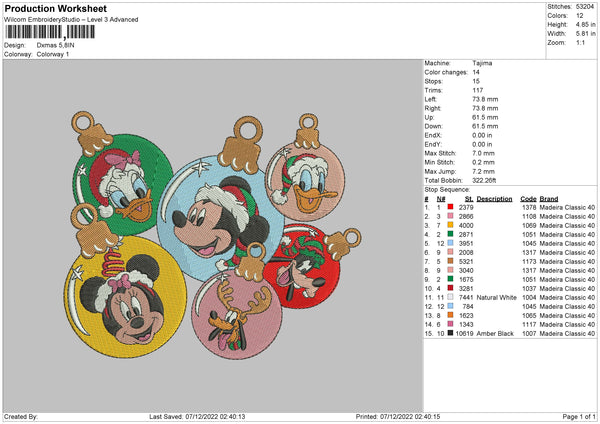Click the pink swatch beside 1343 stitches
Viewport: 600px width, 424px height.
coord(450,324)
